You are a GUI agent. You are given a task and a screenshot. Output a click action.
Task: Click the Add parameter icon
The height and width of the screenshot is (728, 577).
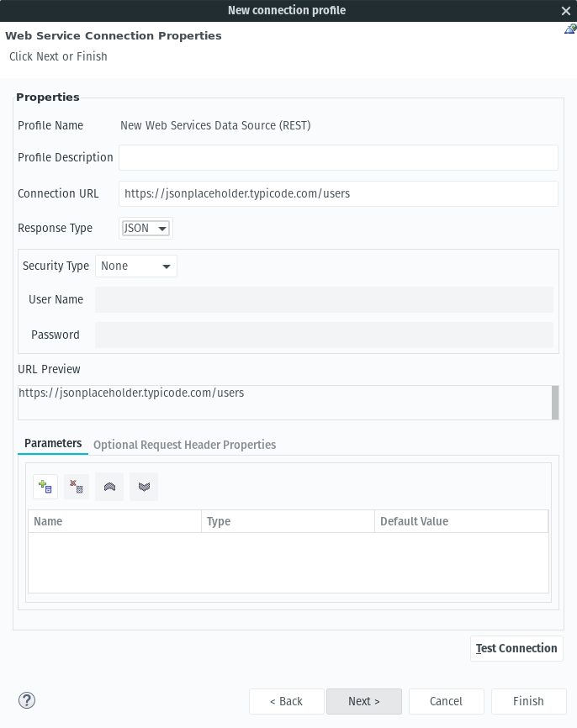pos(45,487)
